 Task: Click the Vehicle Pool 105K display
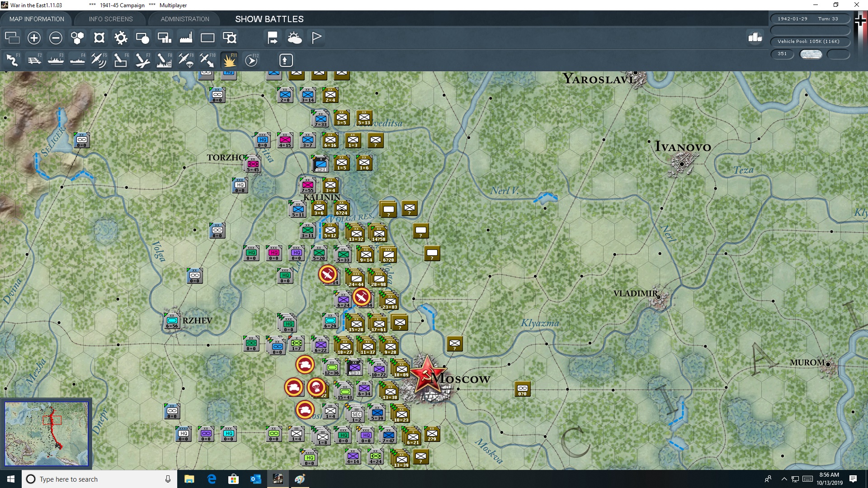tap(809, 41)
